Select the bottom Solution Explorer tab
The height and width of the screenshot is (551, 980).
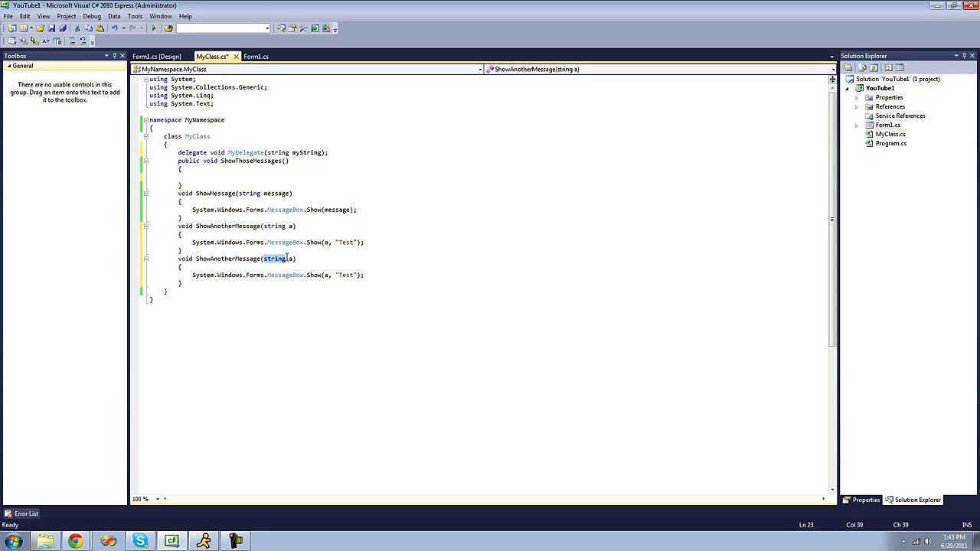[913, 500]
